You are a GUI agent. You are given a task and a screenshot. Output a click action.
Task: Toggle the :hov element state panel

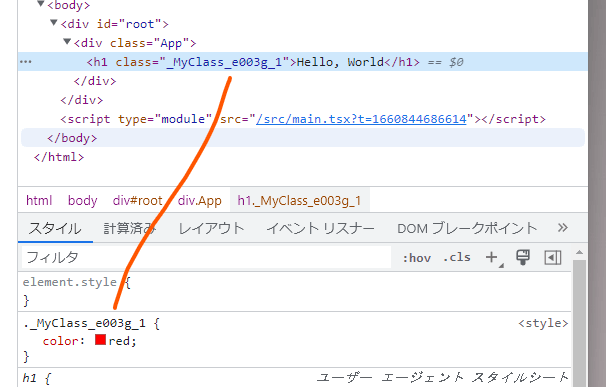tap(417, 258)
